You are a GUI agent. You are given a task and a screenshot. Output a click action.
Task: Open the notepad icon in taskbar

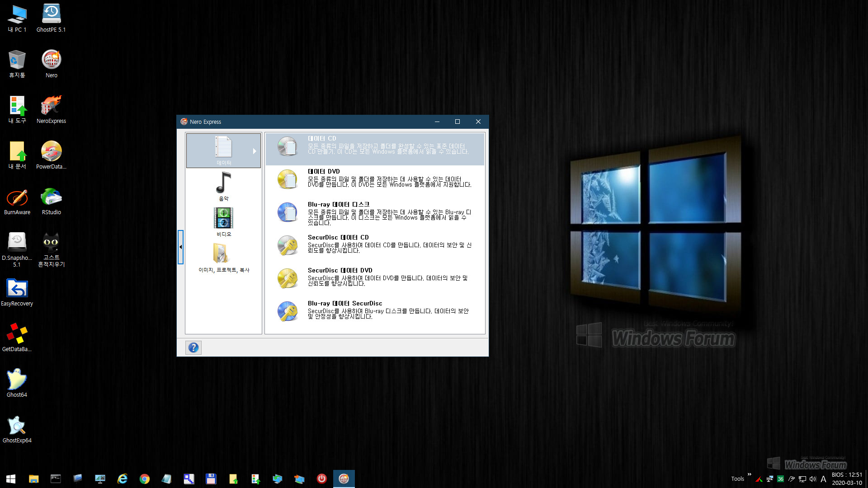coord(166,479)
